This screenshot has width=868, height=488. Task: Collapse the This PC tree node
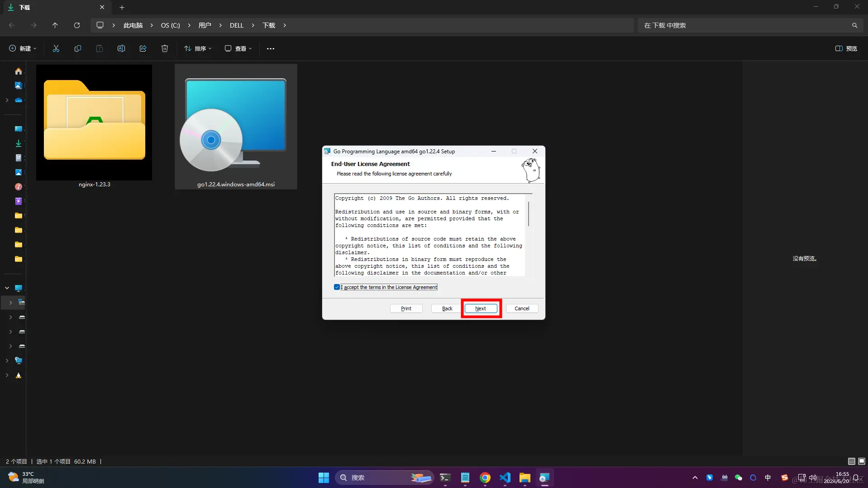(7, 288)
